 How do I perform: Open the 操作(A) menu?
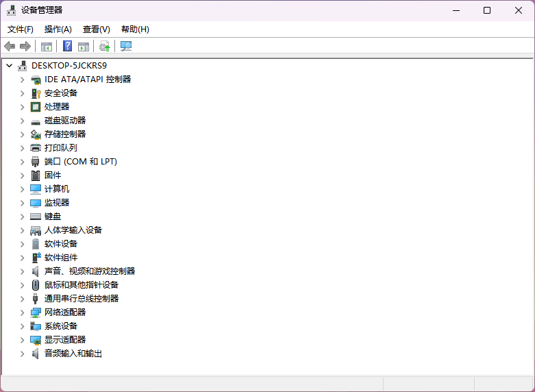tap(58, 29)
